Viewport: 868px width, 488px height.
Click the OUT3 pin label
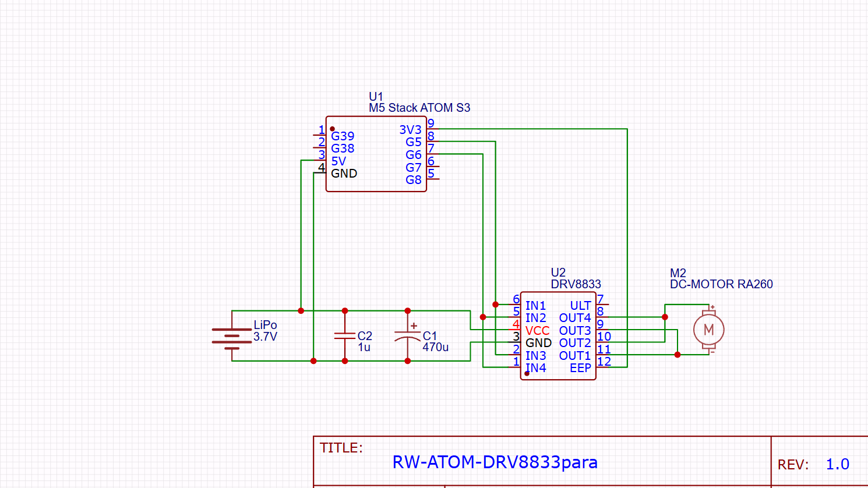(575, 331)
